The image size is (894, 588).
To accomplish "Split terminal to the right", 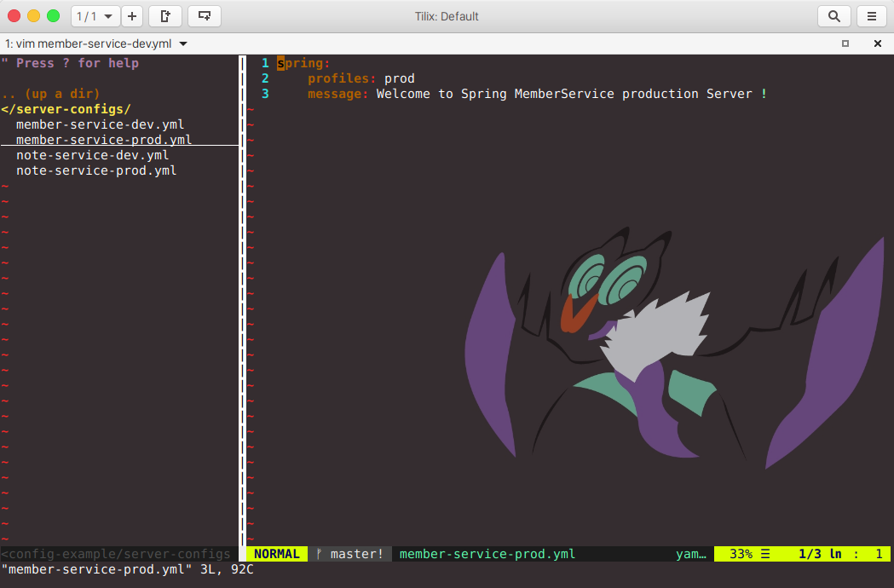I will coord(165,16).
